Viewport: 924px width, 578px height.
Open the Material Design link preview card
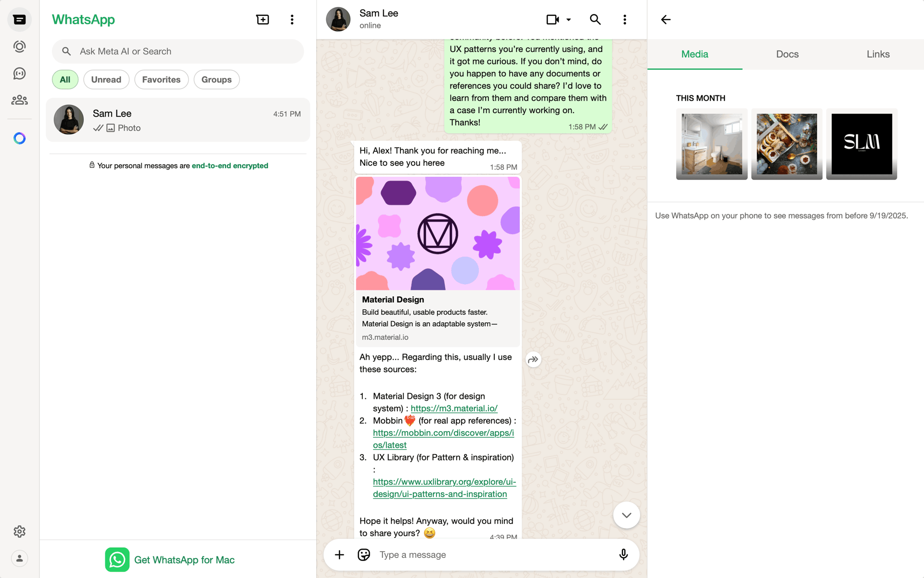coord(438,262)
